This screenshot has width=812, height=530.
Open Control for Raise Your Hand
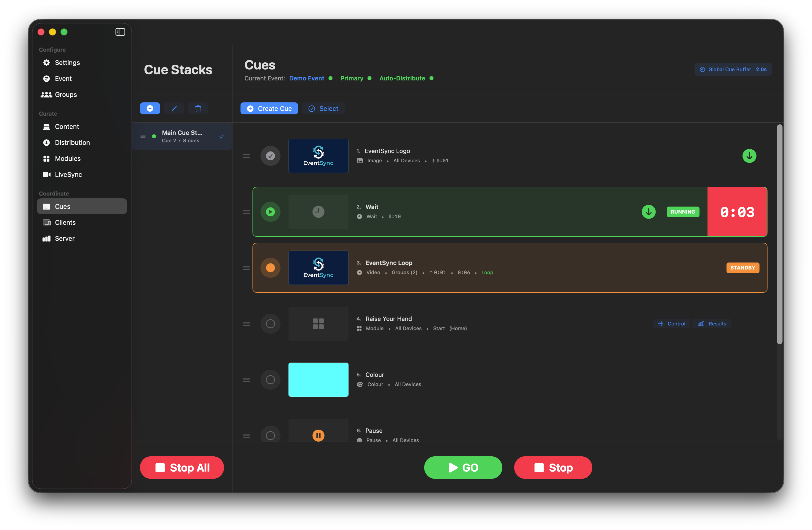671,324
